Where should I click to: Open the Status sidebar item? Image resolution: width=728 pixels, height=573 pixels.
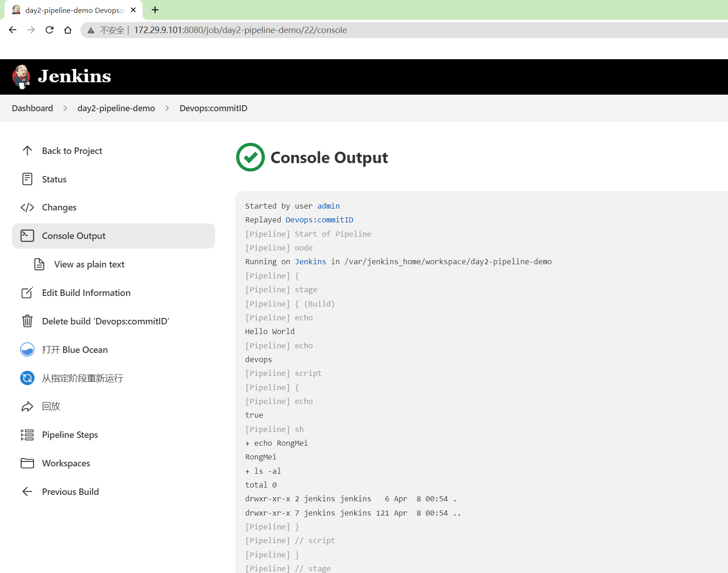pos(54,179)
